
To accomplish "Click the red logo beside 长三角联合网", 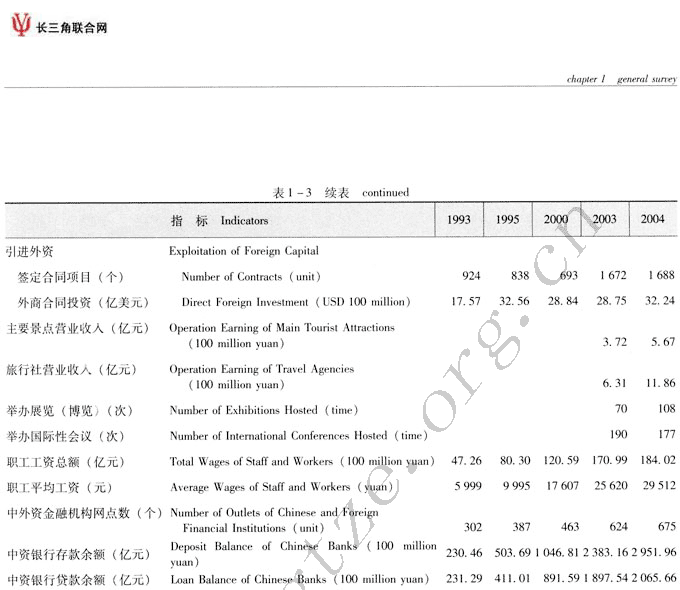I will click(x=21, y=25).
